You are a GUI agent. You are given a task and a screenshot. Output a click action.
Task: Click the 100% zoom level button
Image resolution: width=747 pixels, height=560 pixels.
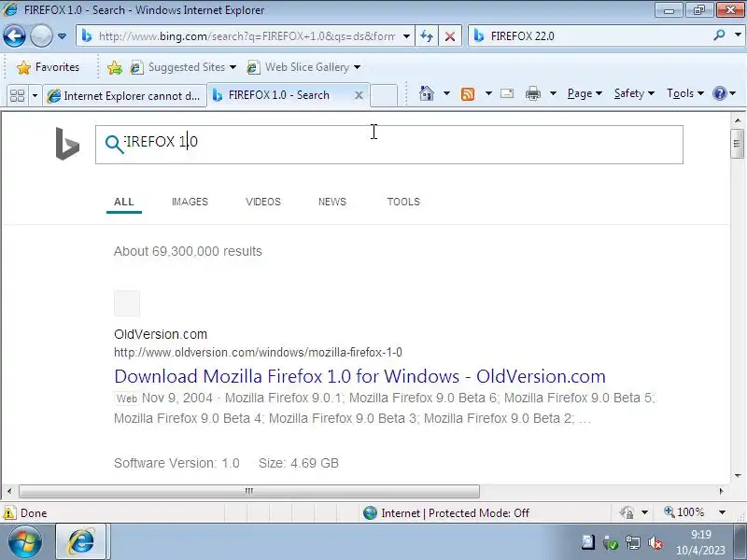pyautogui.click(x=684, y=512)
